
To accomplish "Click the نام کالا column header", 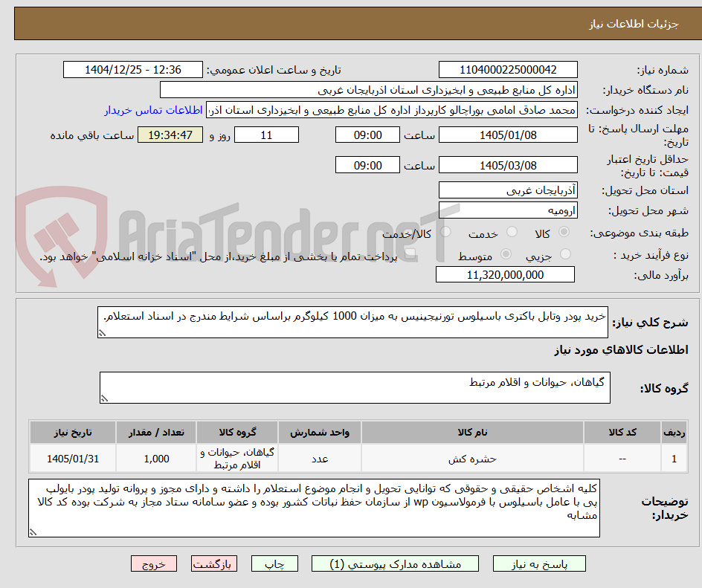I will pyautogui.click(x=472, y=433).
